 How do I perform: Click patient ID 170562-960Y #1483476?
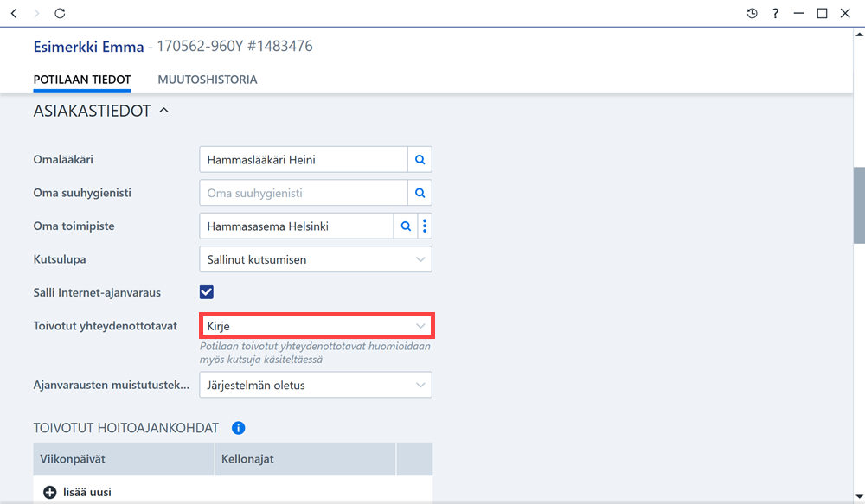(x=234, y=46)
